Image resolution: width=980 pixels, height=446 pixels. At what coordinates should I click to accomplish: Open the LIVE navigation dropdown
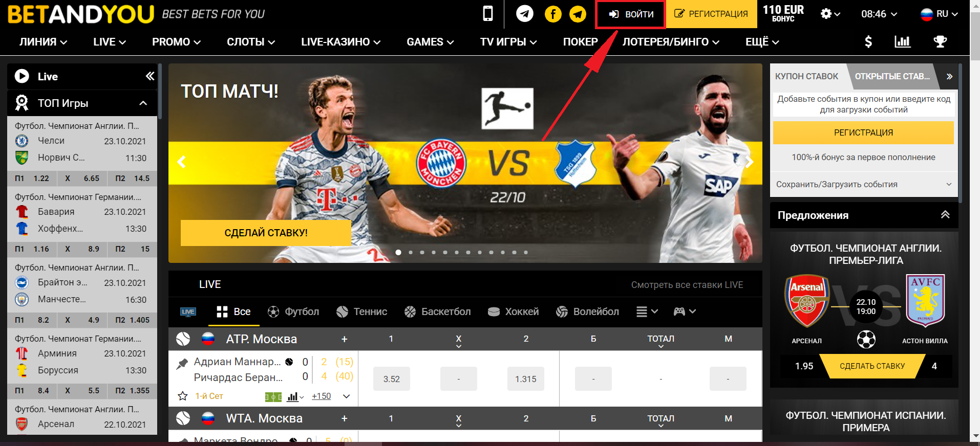(x=110, y=42)
